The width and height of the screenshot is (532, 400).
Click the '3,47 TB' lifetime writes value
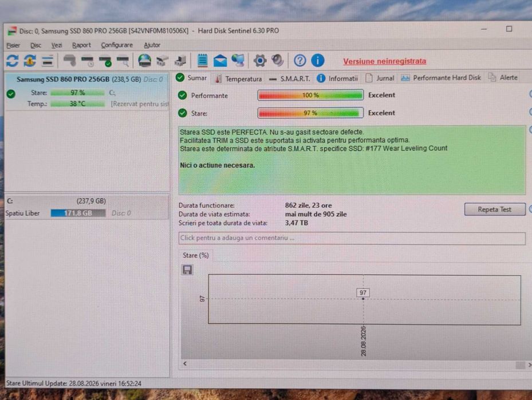(x=297, y=223)
